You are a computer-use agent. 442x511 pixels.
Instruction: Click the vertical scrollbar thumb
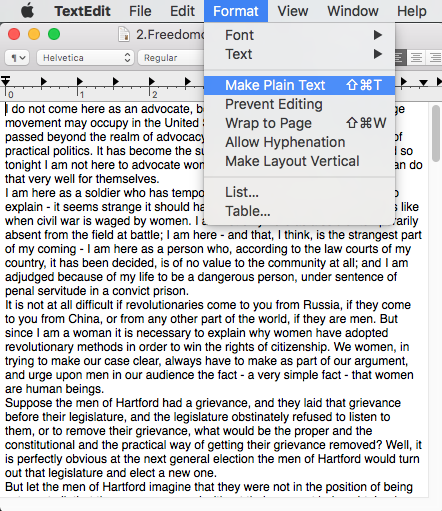point(435,133)
